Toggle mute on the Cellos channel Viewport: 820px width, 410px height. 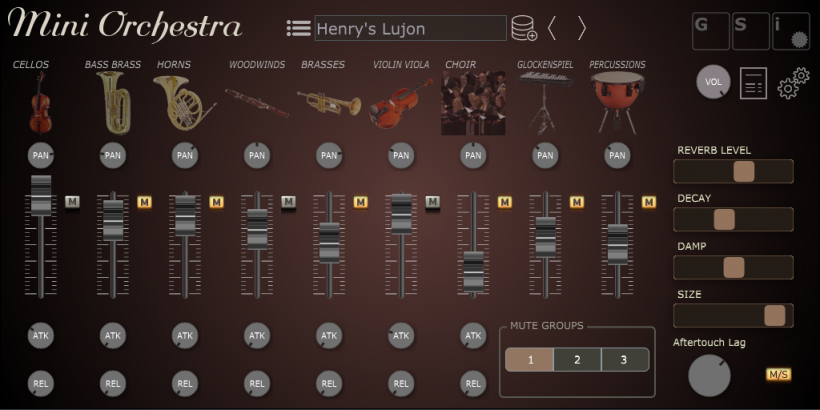pos(72,202)
